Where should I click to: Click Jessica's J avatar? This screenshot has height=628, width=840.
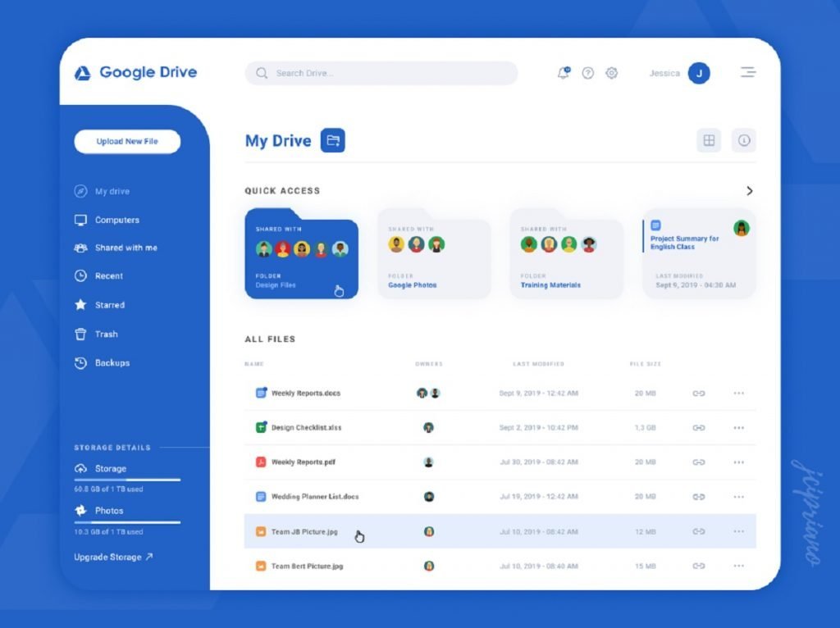(699, 73)
